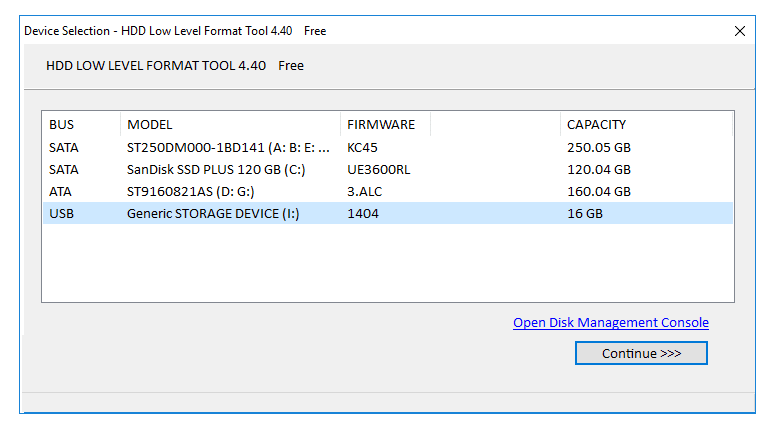This screenshot has width=772, height=430.
Task: Open Disk Management Console link
Action: [611, 323]
